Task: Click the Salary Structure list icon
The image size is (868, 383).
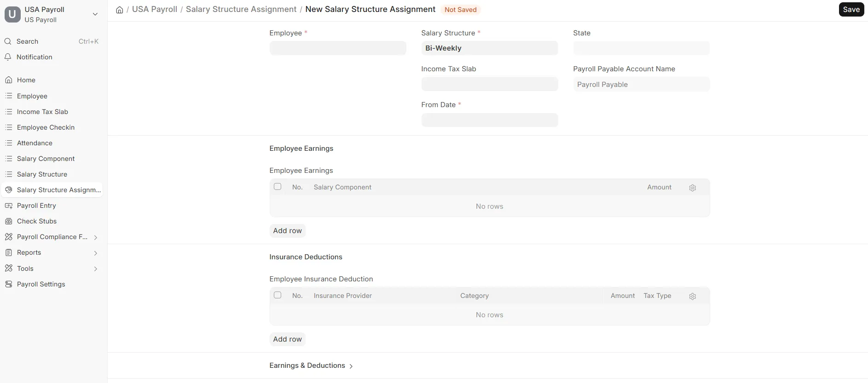Action: [x=8, y=174]
